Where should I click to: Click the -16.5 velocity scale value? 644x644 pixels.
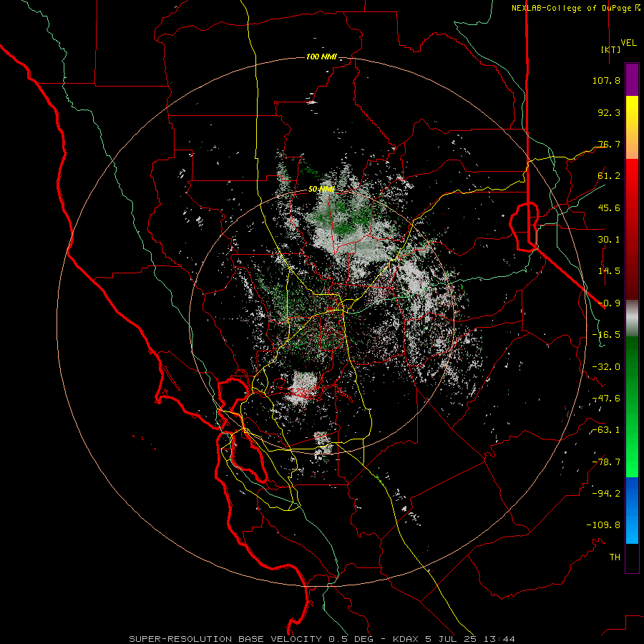pyautogui.click(x=606, y=335)
